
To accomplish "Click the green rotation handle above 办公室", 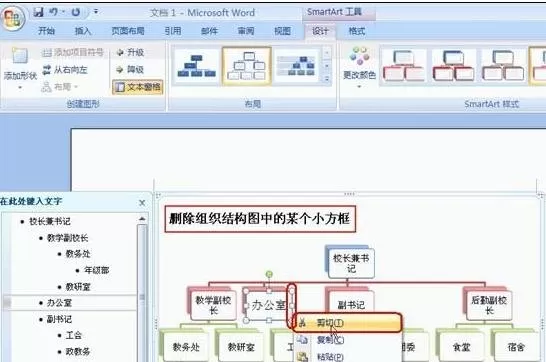I will pyautogui.click(x=269, y=275).
